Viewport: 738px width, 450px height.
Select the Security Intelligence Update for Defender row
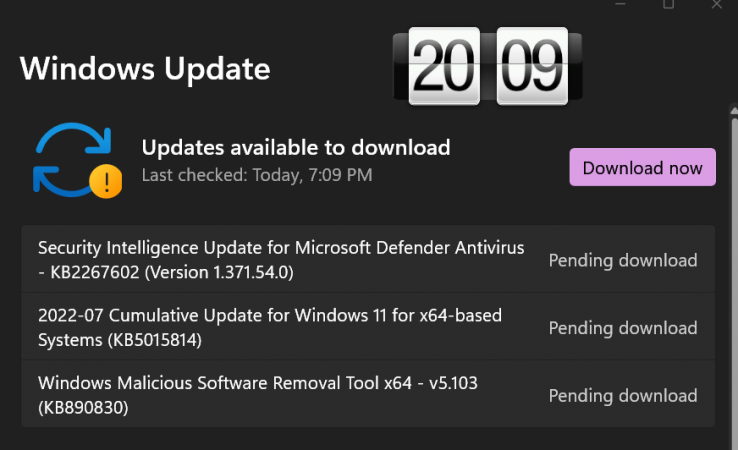click(368, 259)
